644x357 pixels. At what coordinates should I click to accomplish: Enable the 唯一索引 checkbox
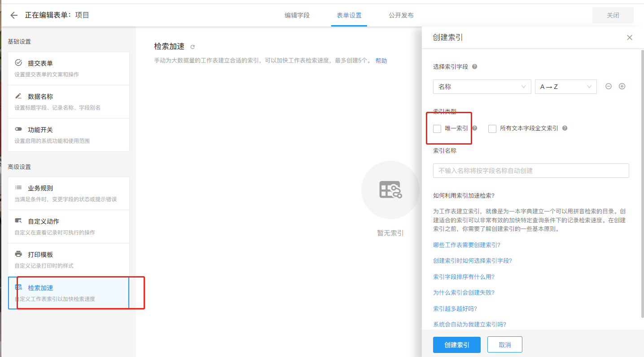click(437, 129)
